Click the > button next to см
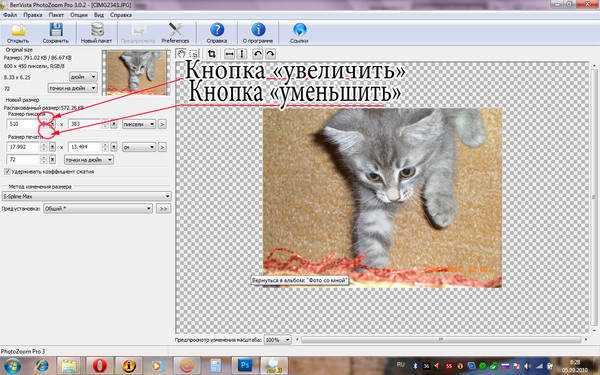 [162, 147]
